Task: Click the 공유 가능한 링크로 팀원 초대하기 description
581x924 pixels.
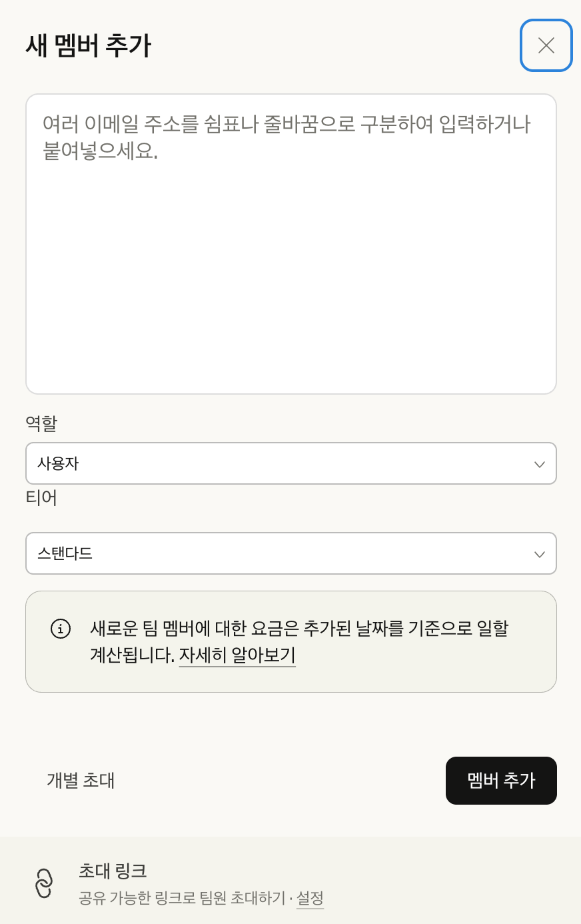Action: [x=181, y=898]
